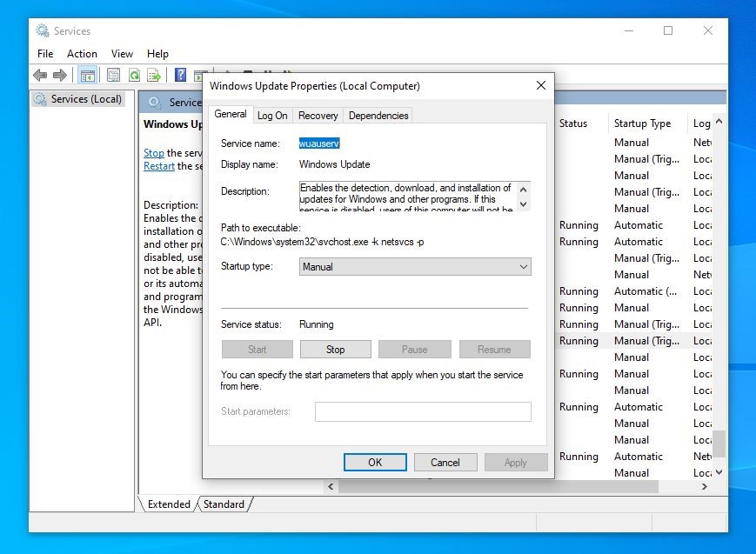The width and height of the screenshot is (756, 554).
Task: Click OK in the properties dialog
Action: pyautogui.click(x=375, y=463)
